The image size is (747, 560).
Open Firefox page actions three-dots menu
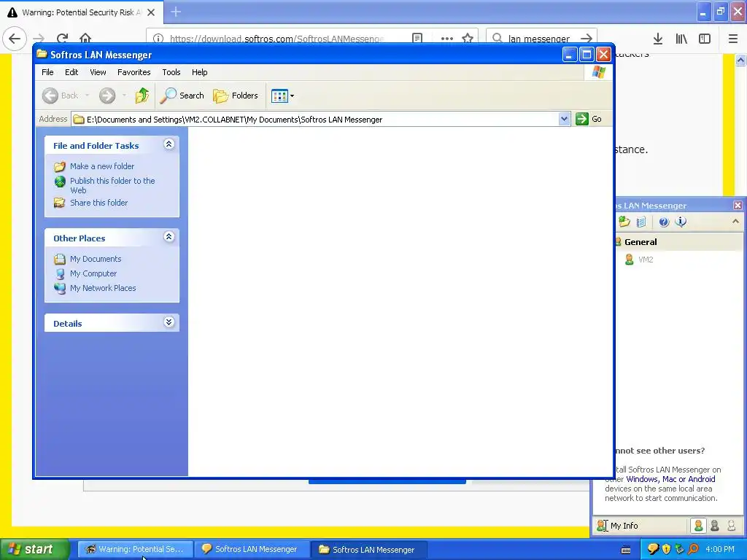(x=447, y=38)
